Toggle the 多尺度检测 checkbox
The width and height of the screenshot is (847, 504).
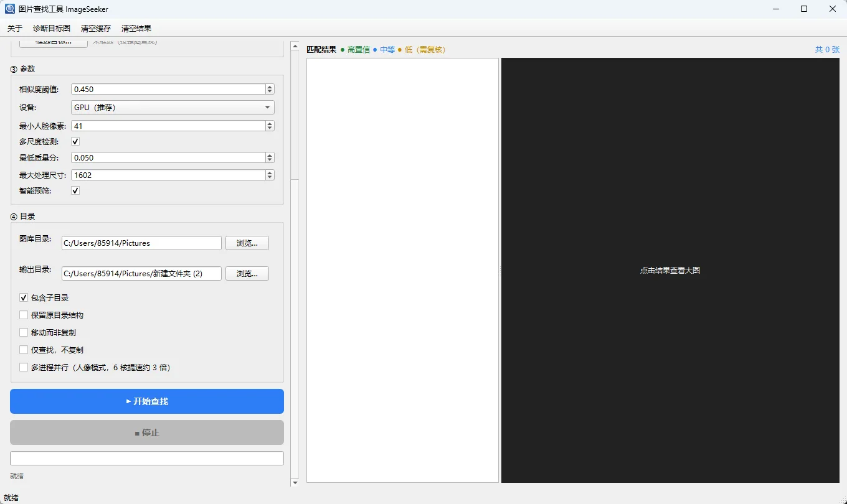(75, 141)
